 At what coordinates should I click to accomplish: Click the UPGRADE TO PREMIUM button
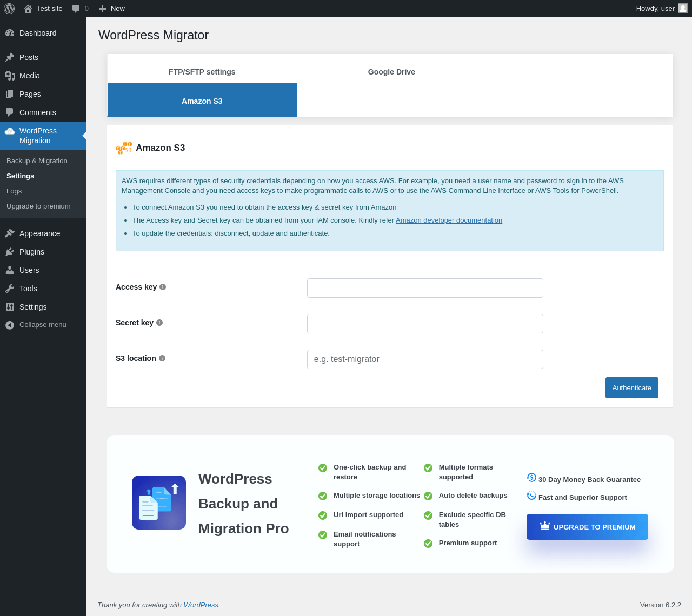[x=587, y=527]
